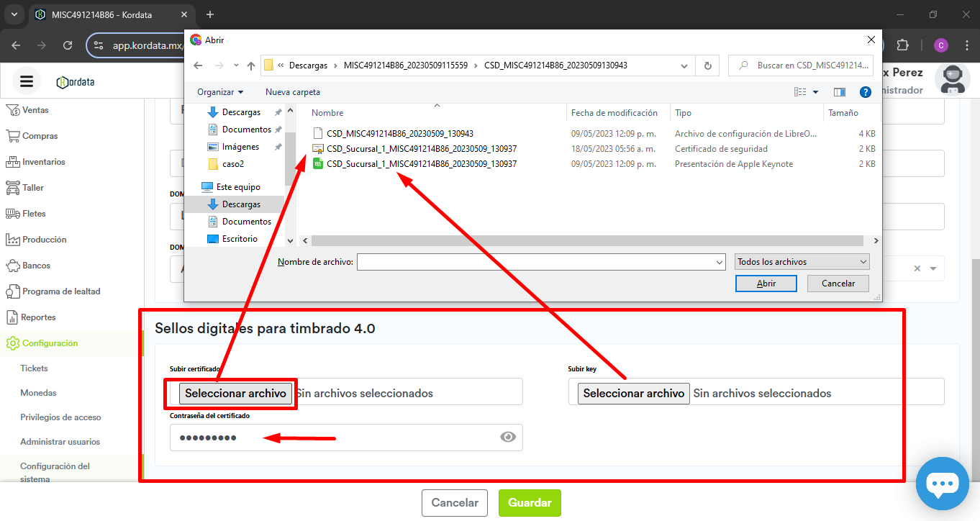Open the Todos los archivos file type dropdown

pyautogui.click(x=802, y=262)
